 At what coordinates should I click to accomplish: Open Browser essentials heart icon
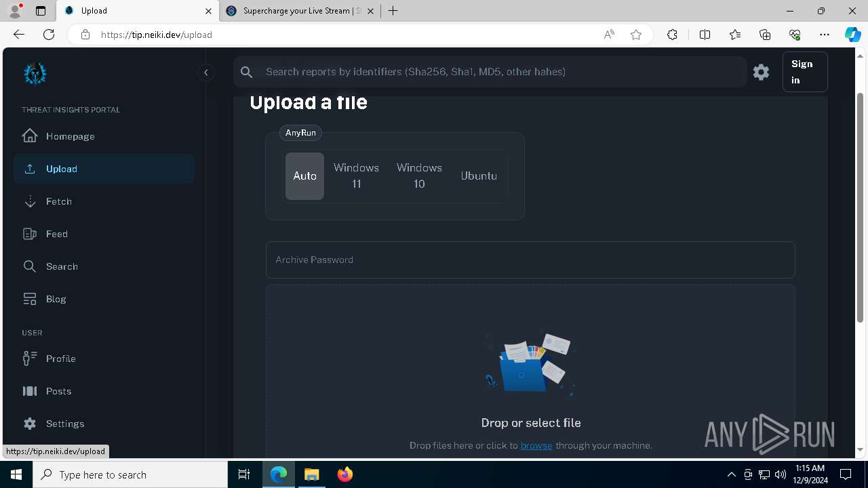click(795, 35)
